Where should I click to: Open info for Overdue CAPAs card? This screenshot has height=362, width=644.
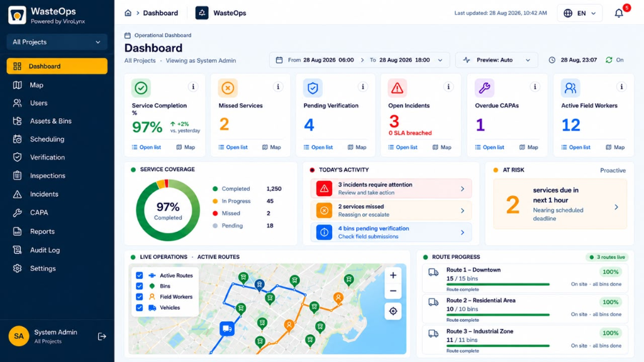click(535, 87)
